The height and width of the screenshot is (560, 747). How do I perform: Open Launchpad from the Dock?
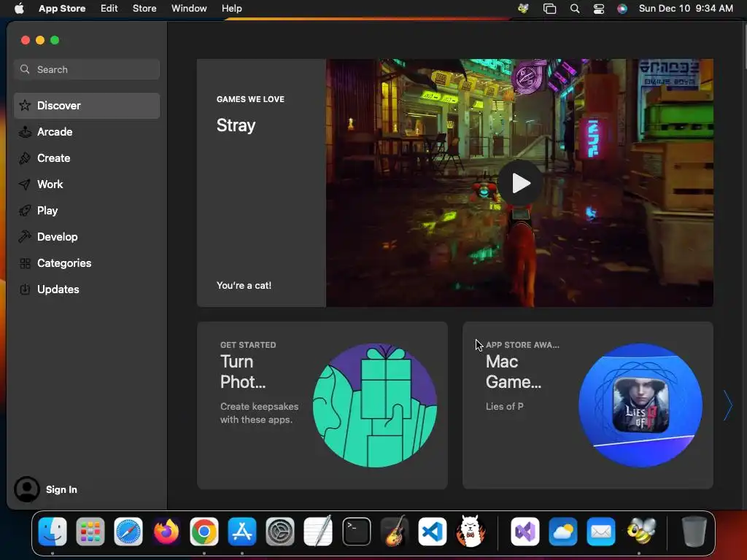coord(90,532)
